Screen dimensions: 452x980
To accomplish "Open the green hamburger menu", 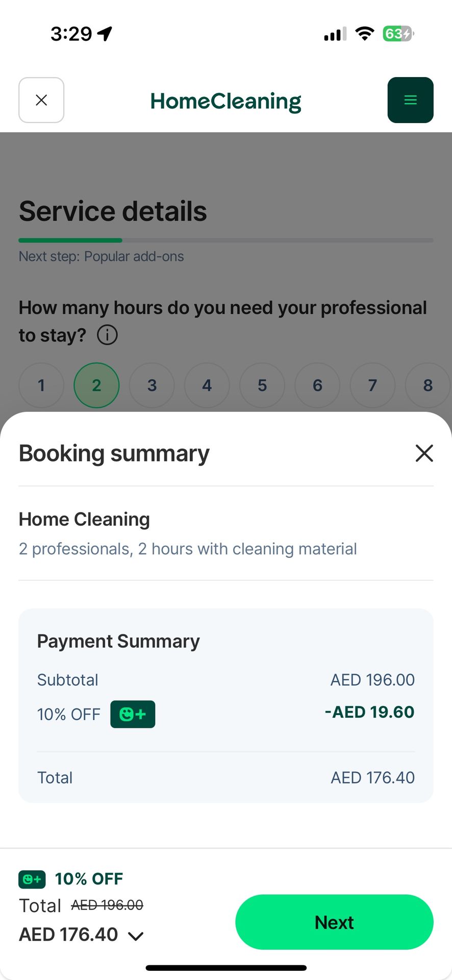I will coord(410,100).
